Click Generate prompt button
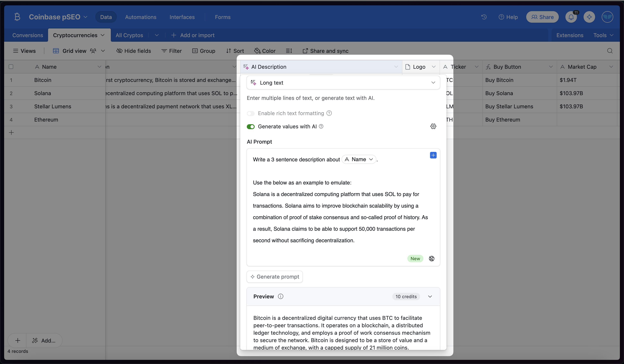The height and width of the screenshot is (364, 624). click(x=275, y=277)
